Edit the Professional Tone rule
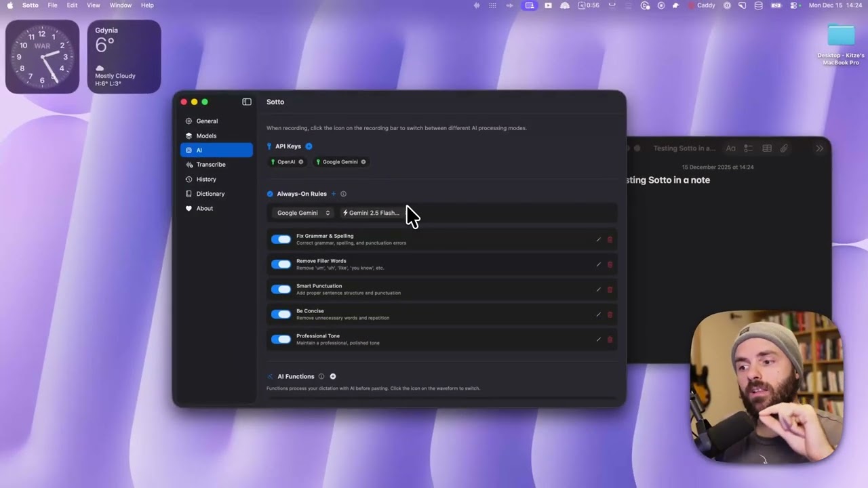This screenshot has height=488, width=868. 598,340
